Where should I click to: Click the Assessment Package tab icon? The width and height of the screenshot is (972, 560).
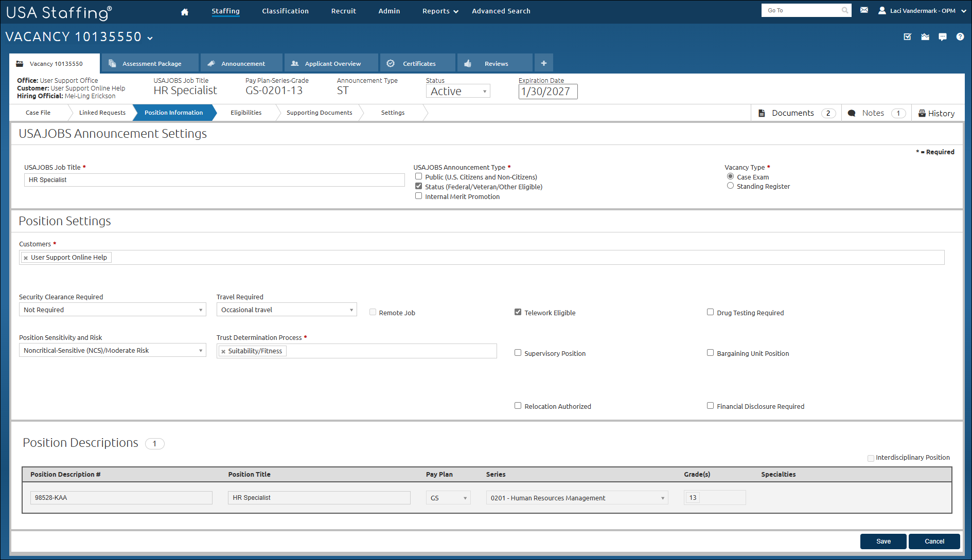(x=112, y=64)
